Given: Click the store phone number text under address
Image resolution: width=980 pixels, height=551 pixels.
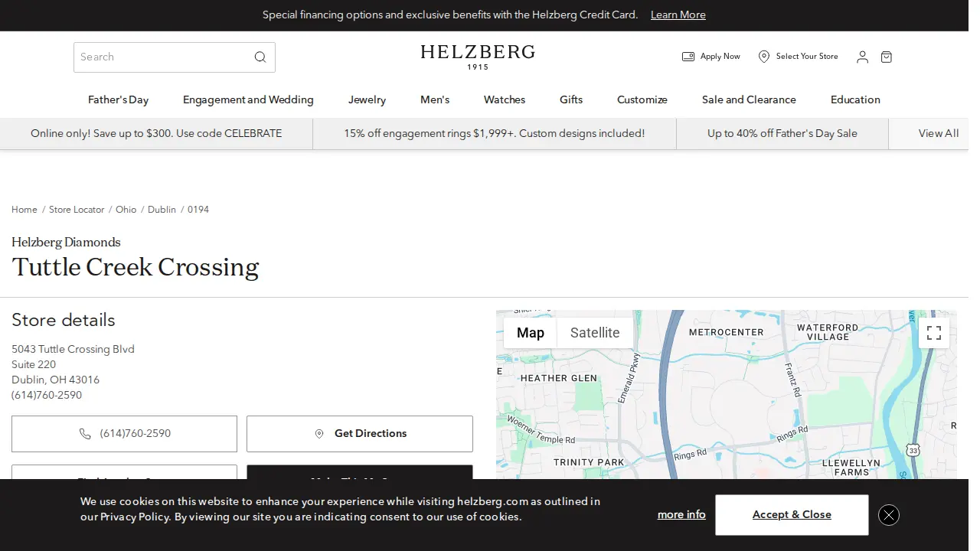Looking at the screenshot, I should [x=47, y=396].
